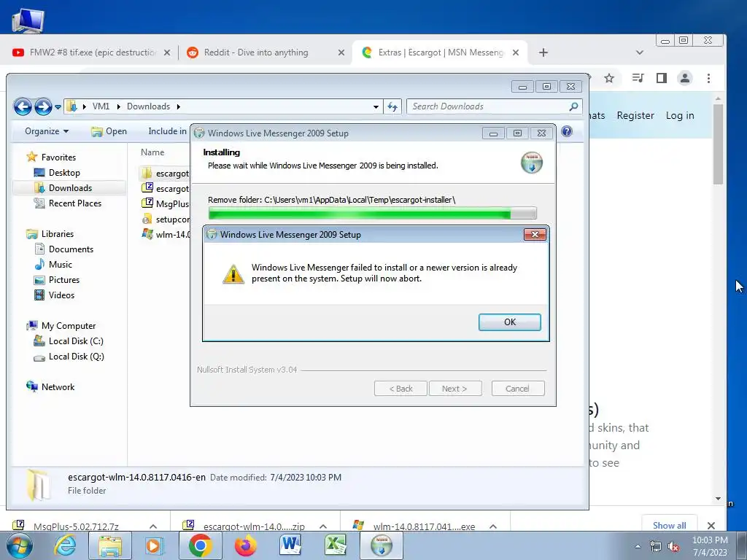Screen dimensions: 747x560
Task: Click the Register link on the Escargot site
Action: point(635,115)
